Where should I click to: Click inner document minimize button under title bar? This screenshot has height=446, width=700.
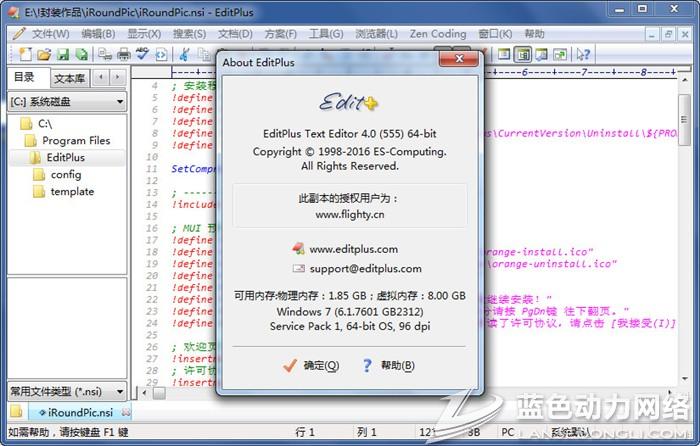tap(652, 34)
